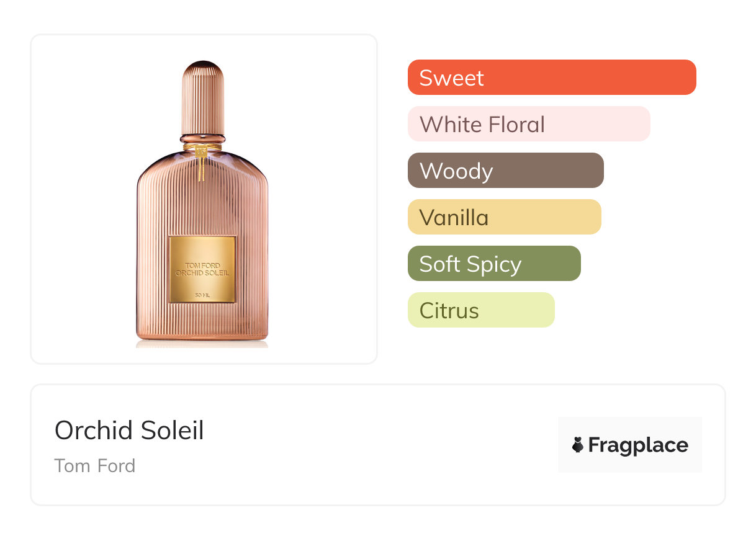The image size is (756, 536).
Task: Choose the Vanilla accord bar
Action: pos(504,217)
